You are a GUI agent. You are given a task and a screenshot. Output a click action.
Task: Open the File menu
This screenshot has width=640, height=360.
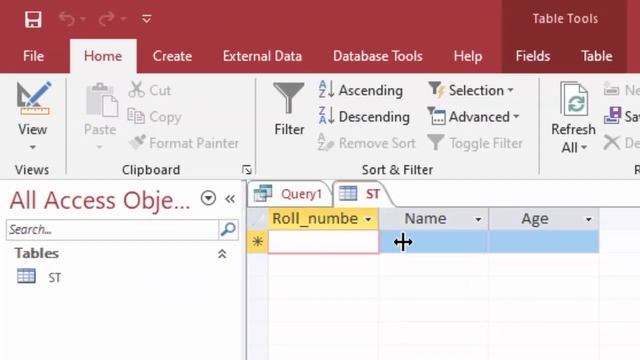(33, 56)
